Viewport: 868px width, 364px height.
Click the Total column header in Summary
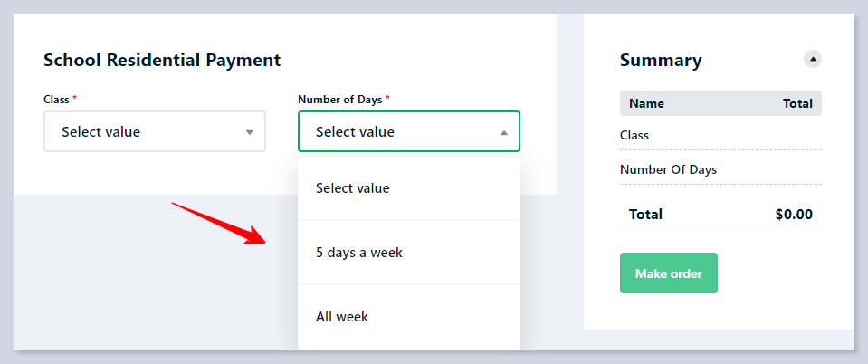coord(797,103)
